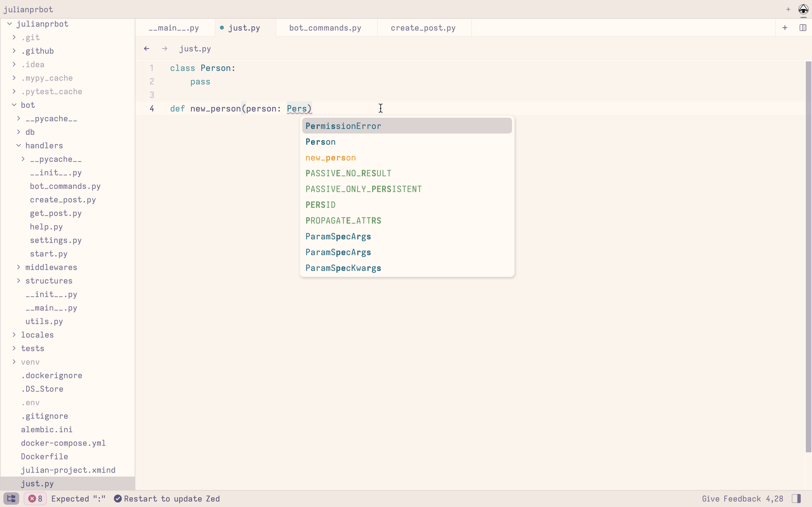Toggle the right dock panel
This screenshot has height=507, width=812.
point(796,499)
